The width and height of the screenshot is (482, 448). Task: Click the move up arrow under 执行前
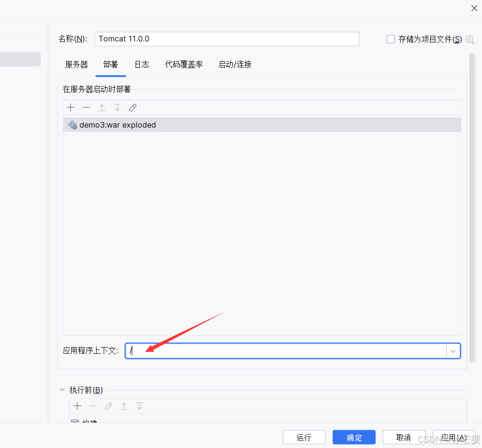124,406
